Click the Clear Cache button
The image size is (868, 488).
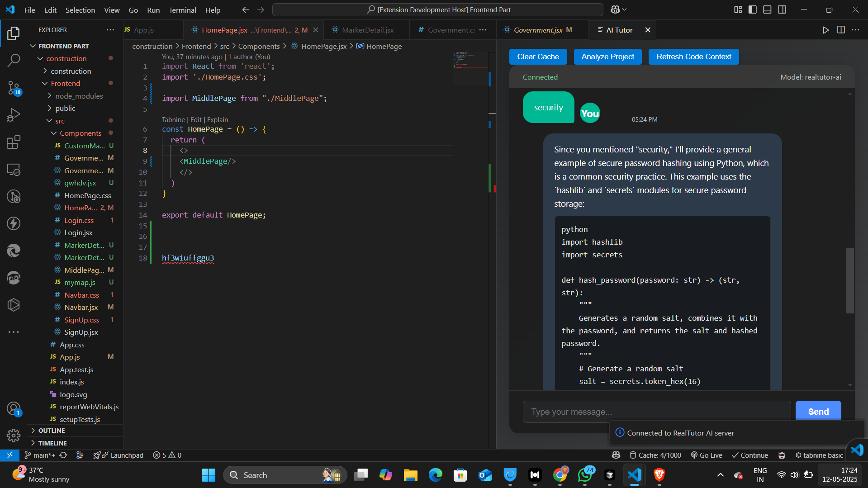(x=538, y=57)
